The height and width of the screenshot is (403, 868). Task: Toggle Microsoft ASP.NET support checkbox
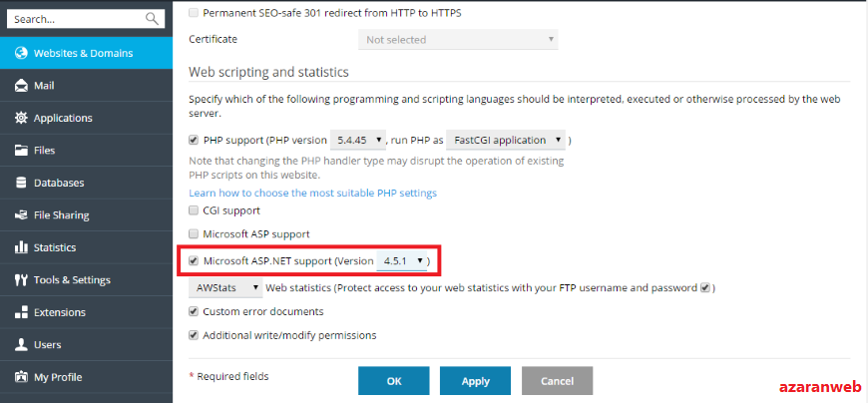click(x=194, y=260)
